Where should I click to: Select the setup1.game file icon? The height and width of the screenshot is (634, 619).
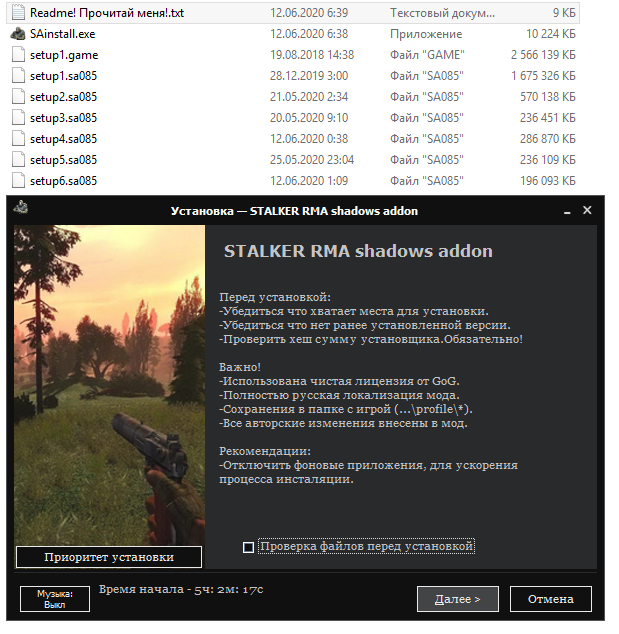[x=18, y=55]
